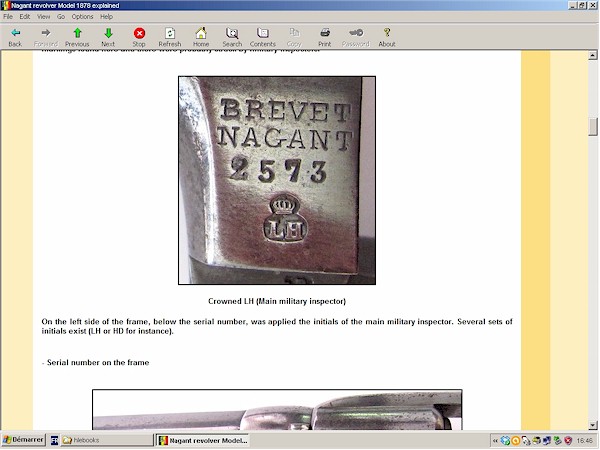
Task: Go to the Home page
Action: pyautogui.click(x=201, y=37)
